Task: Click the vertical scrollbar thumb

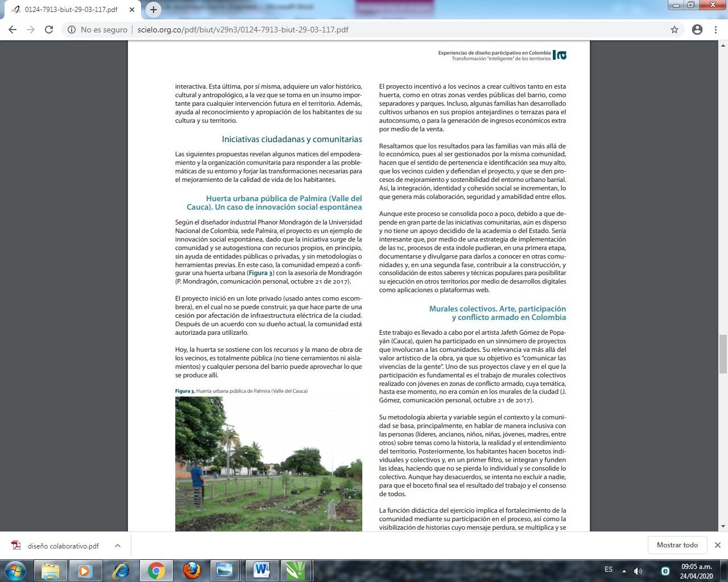Action: pos(723,354)
